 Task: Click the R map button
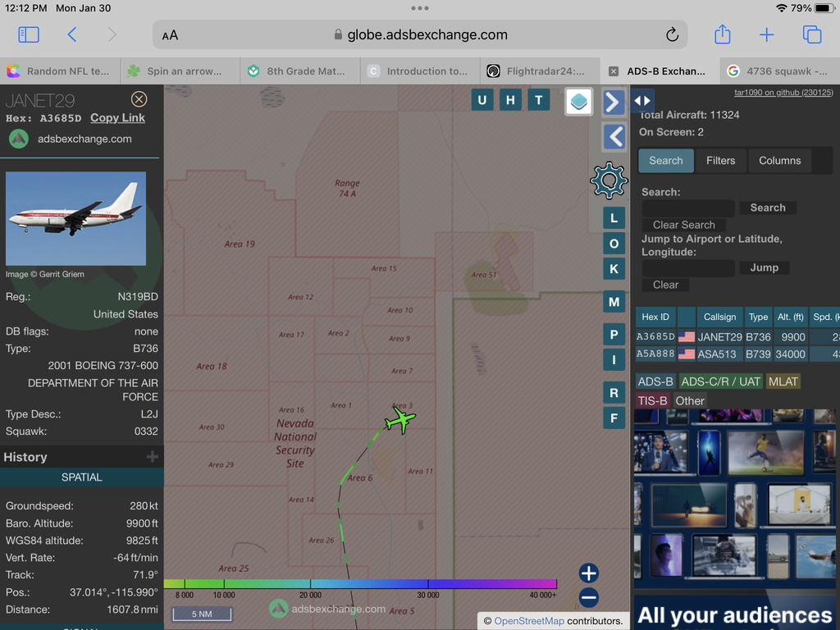(614, 393)
